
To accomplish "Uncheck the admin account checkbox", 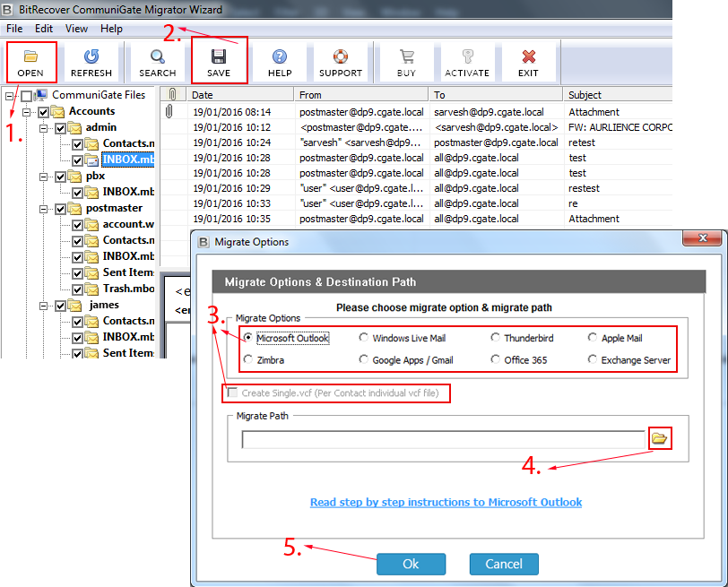I will (x=60, y=128).
